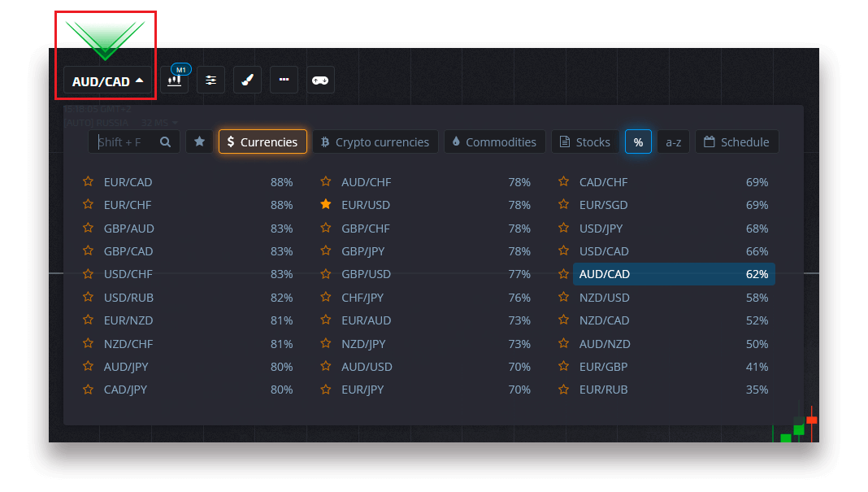Screen dimensions: 868x492
Task: Switch to the Crypto currencies tab
Action: pyautogui.click(x=375, y=142)
